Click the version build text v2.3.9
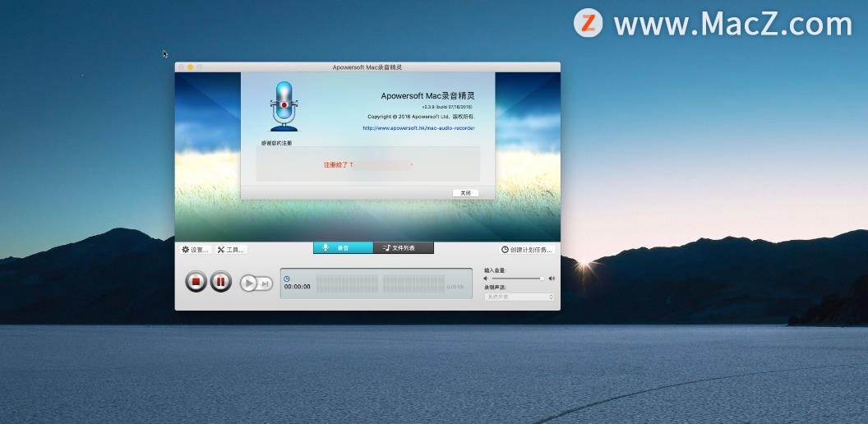Viewport: 868px width, 424px height. click(446, 106)
